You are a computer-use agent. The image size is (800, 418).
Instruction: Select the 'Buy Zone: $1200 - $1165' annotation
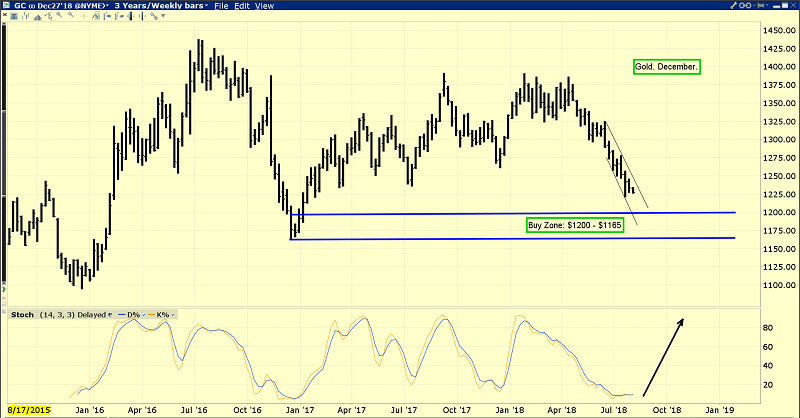click(581, 226)
